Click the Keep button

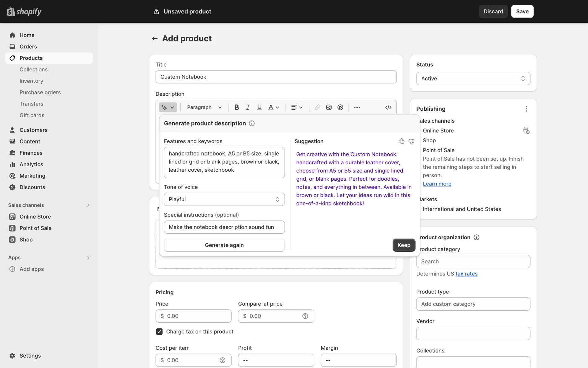404,245
